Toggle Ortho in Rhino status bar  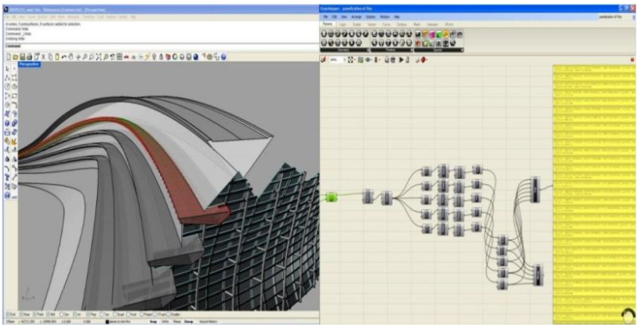pos(166,322)
